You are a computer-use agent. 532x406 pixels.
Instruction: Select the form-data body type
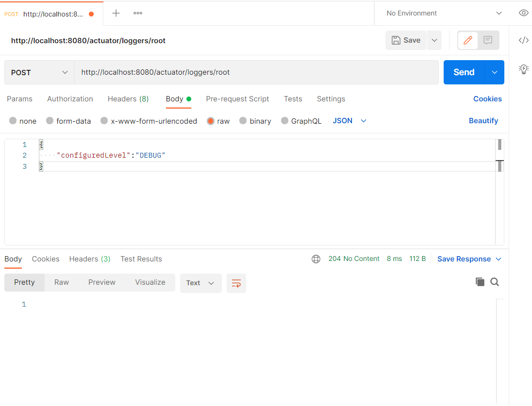click(x=68, y=121)
